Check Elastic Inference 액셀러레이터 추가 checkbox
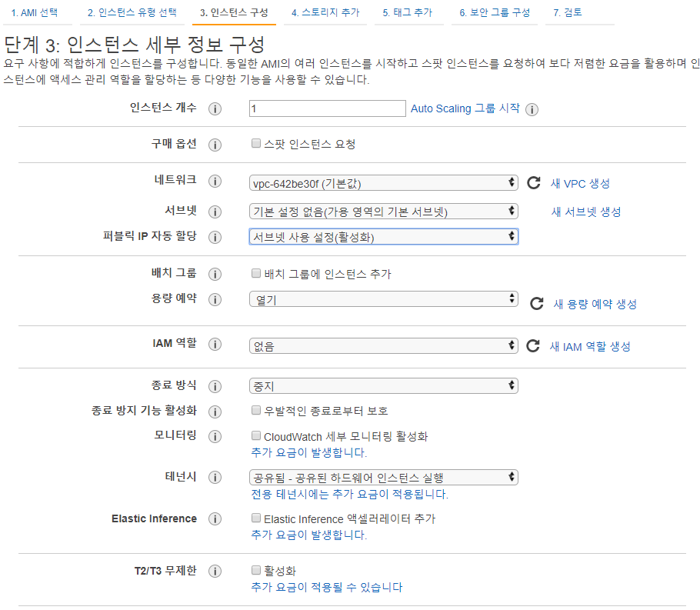Screen dimensions: 700x610 [x=256, y=518]
